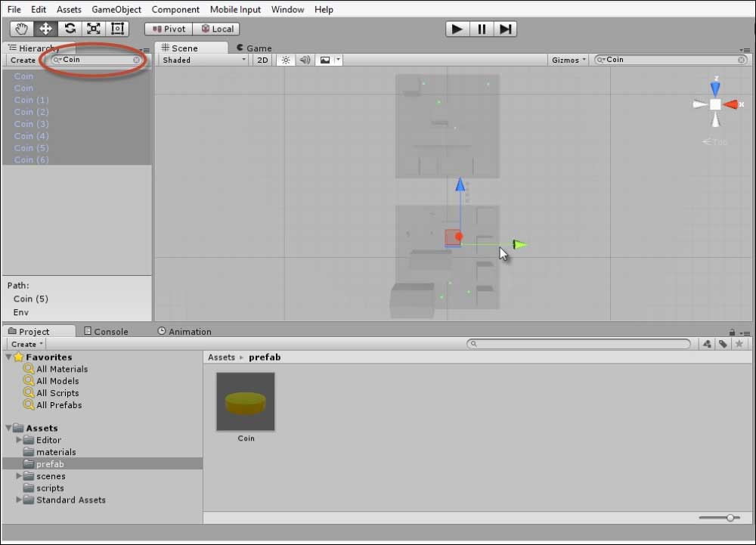Start Play mode
This screenshot has height=545, width=756.
click(x=457, y=29)
